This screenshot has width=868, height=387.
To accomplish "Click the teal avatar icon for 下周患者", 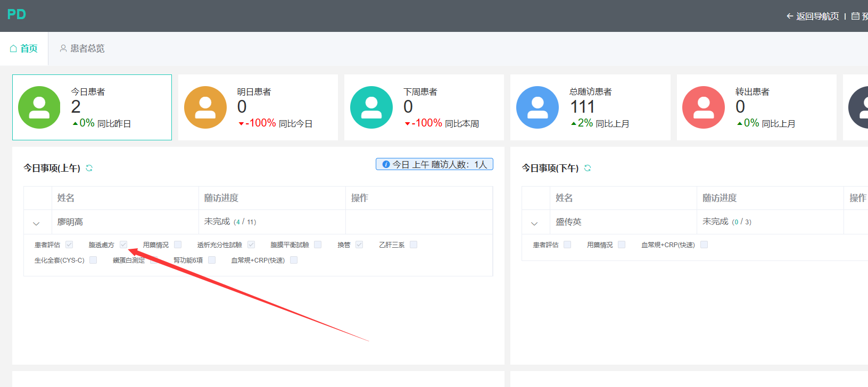I will [x=371, y=107].
